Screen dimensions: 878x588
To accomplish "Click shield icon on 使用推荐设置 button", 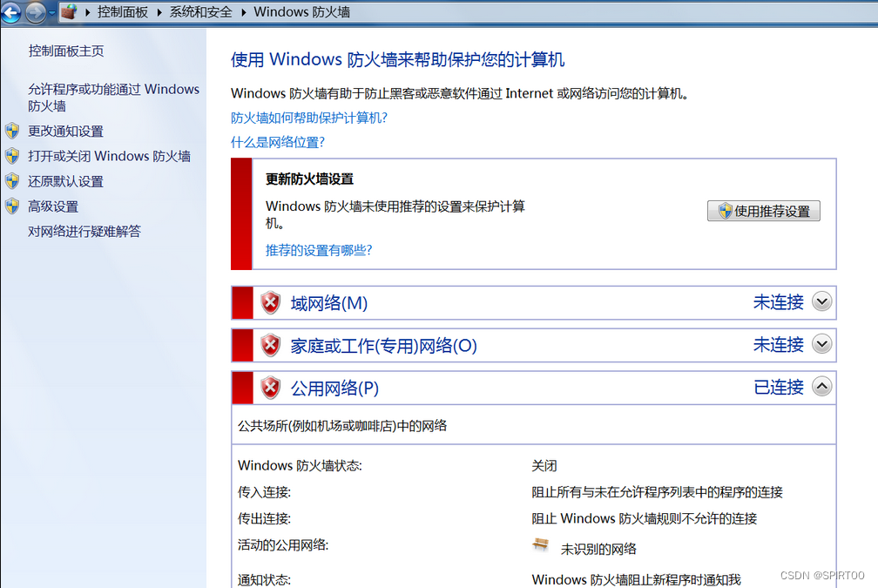I will (726, 211).
